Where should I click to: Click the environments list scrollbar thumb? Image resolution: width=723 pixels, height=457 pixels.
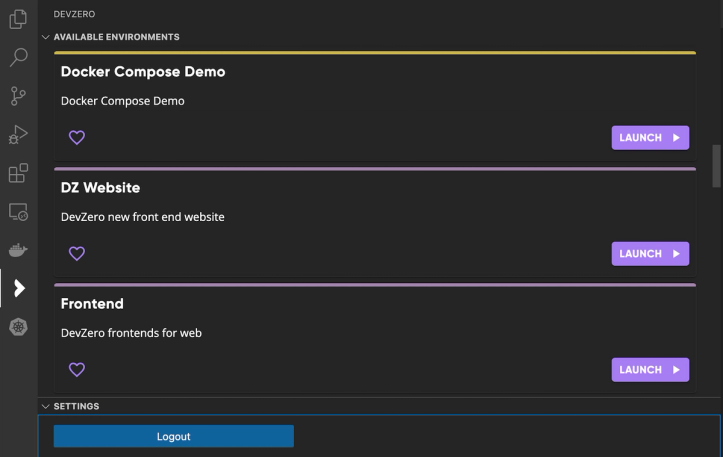pyautogui.click(x=716, y=166)
